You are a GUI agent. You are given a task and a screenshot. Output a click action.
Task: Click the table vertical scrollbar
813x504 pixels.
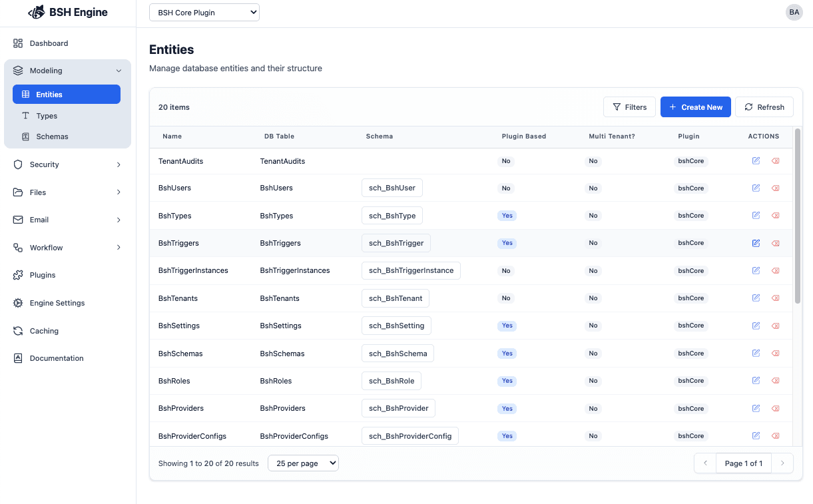pos(798,216)
